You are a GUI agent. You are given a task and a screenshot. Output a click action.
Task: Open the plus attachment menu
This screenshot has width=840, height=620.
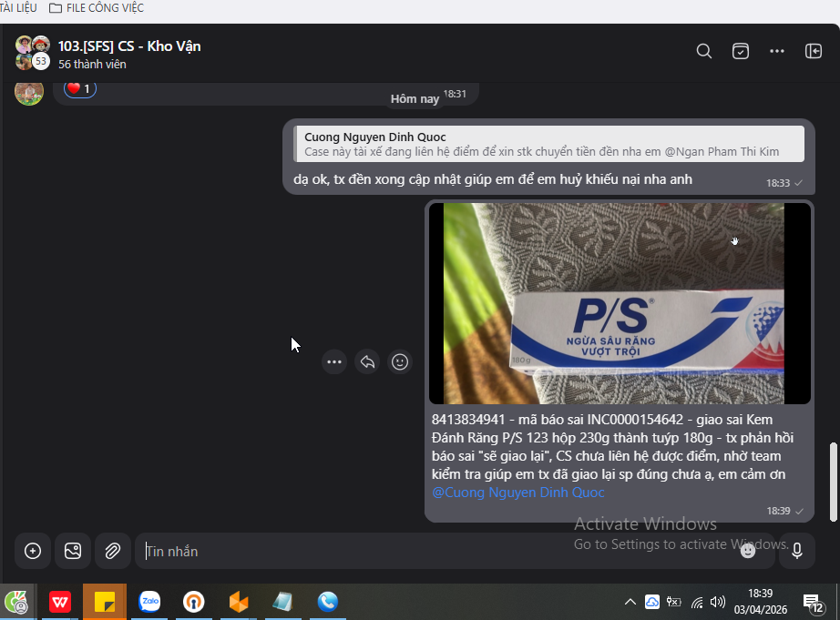point(33,551)
